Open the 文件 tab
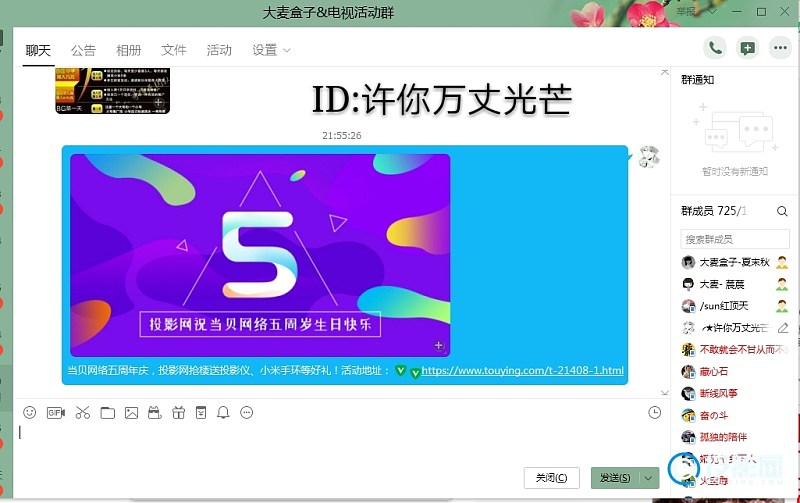The image size is (800, 503). [174, 50]
